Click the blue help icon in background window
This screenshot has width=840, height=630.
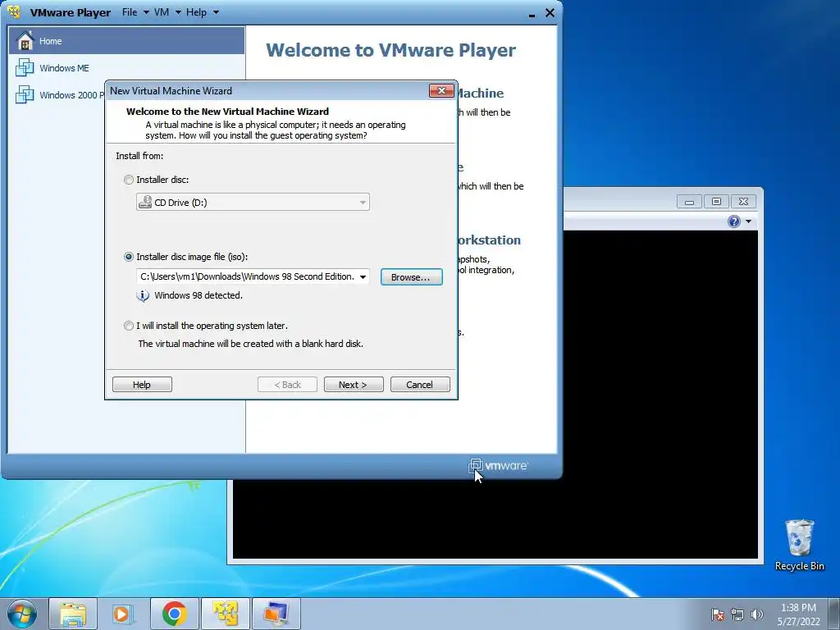(x=734, y=221)
